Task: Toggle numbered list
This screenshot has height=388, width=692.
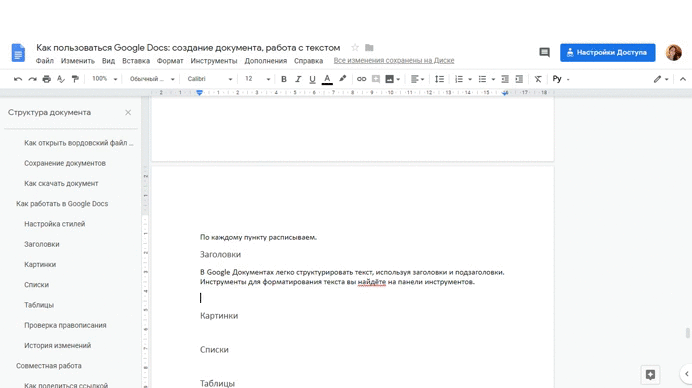Action: tap(459, 79)
